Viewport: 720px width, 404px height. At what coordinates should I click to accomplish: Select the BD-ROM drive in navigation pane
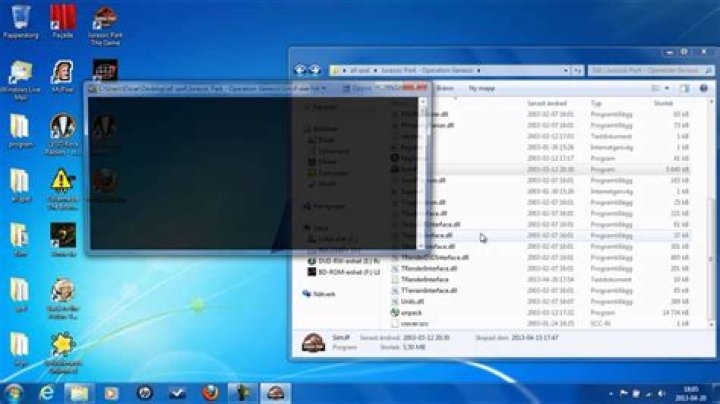click(x=345, y=271)
